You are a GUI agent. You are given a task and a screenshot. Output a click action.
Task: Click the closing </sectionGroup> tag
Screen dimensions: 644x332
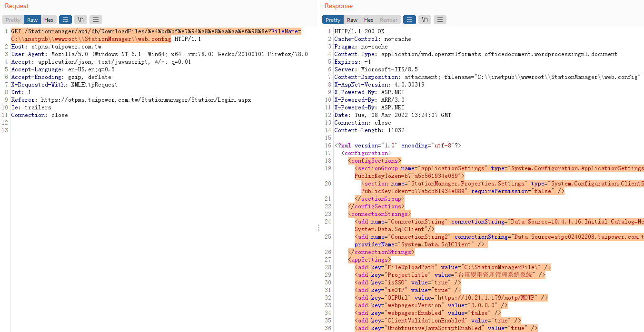pyautogui.click(x=379, y=199)
